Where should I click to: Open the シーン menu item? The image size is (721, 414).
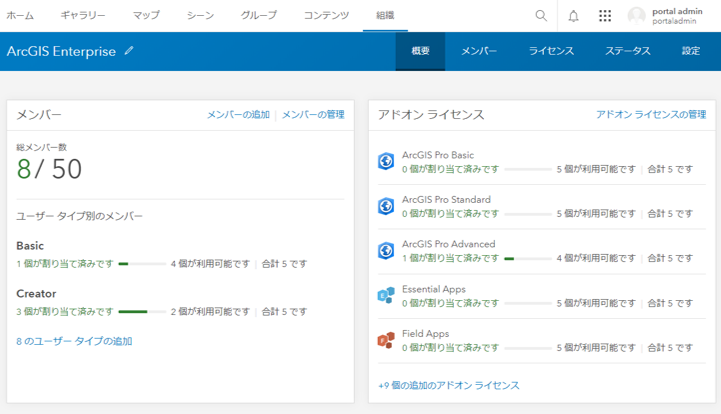(x=200, y=15)
